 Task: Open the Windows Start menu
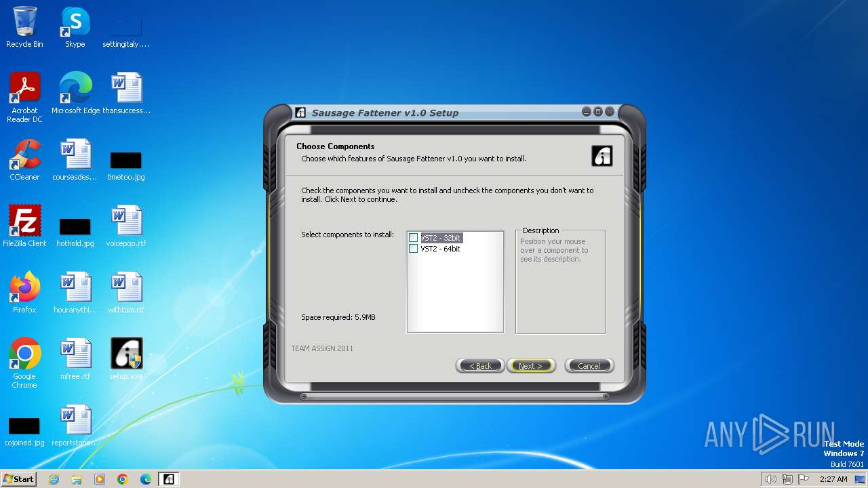[x=18, y=479]
